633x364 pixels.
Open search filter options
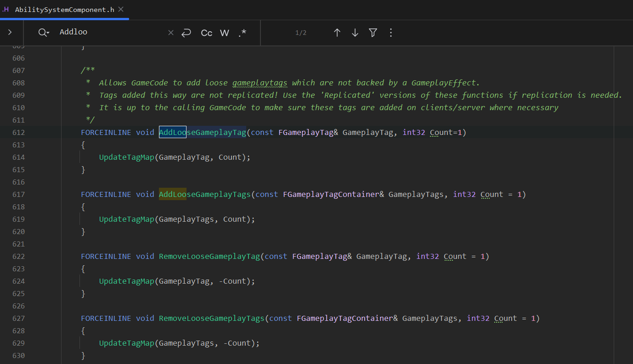373,33
